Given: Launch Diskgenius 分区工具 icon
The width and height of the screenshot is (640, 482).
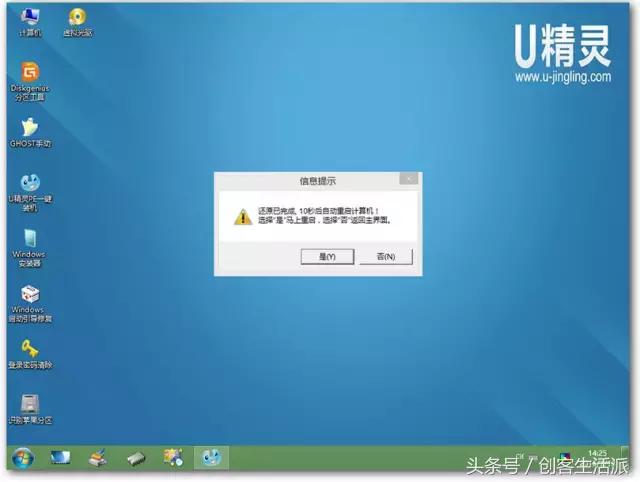Looking at the screenshot, I should 30,81.
